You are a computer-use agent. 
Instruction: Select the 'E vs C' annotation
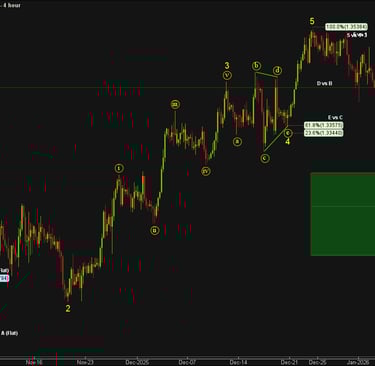click(335, 118)
